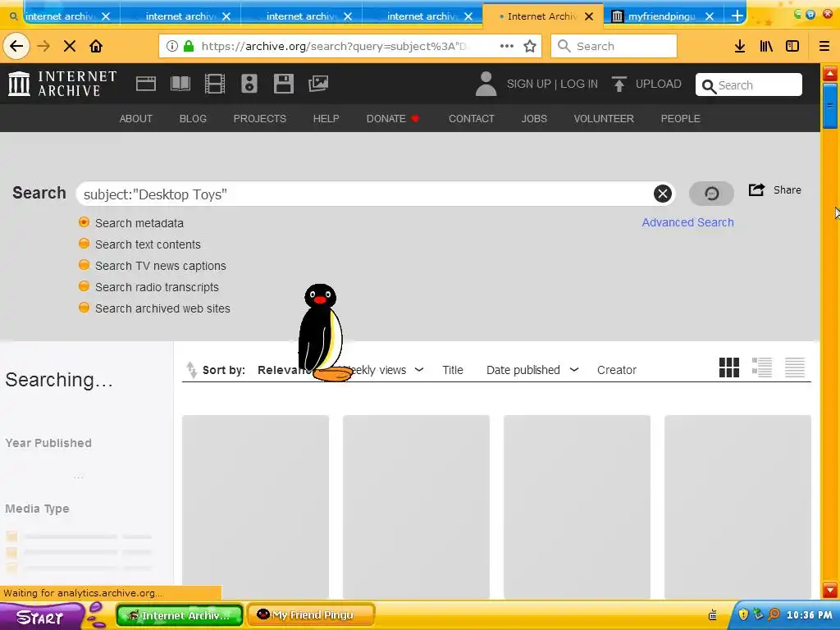Image resolution: width=840 pixels, height=630 pixels.
Task: Click the browser toolbar Search box
Action: point(614,46)
